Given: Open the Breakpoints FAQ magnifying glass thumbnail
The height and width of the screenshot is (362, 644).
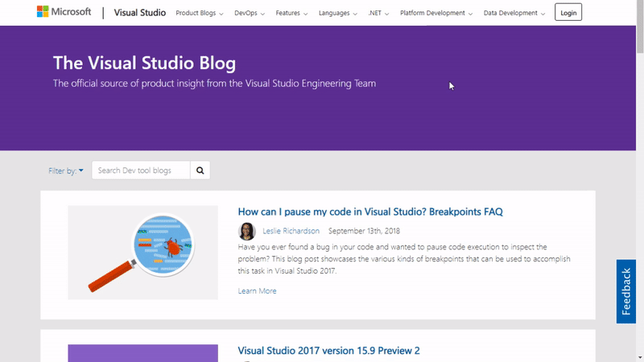Looking at the screenshot, I should point(142,253).
